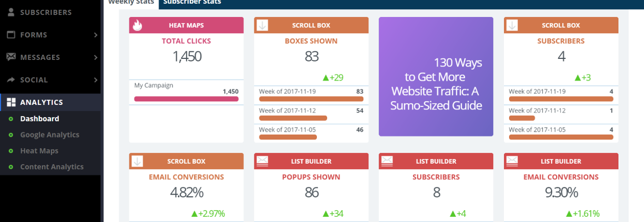The width and height of the screenshot is (644, 222).
Task: Switch to the Subscriber Stats tab
Action: [x=192, y=3]
